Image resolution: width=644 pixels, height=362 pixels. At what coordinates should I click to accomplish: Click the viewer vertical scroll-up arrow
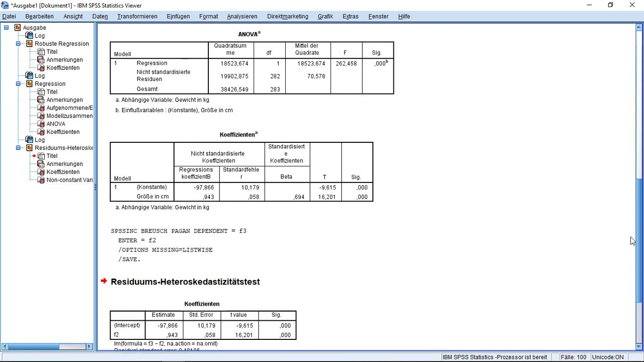point(639,28)
